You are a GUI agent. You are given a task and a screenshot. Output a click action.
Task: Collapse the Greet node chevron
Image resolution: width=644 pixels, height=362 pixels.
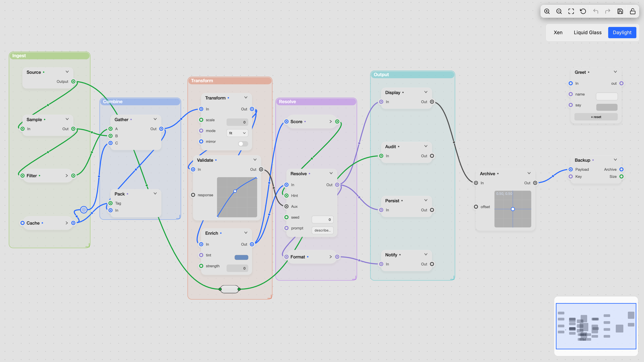[x=615, y=72]
